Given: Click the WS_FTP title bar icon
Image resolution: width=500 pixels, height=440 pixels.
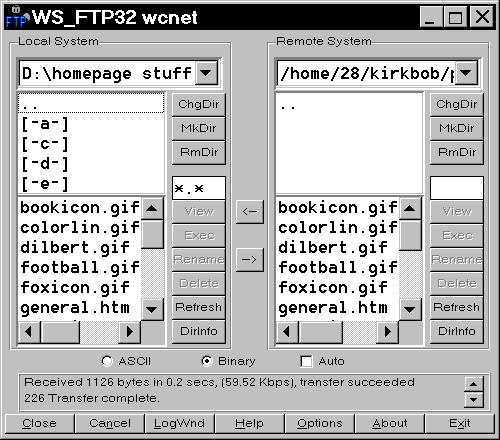Looking at the screenshot, I should [x=17, y=17].
